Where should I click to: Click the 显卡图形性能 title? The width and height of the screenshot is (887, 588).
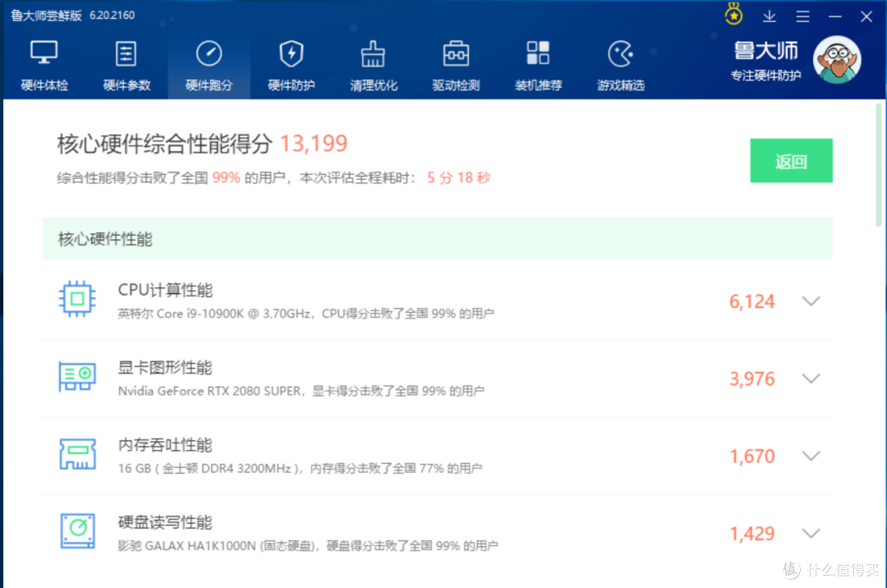coord(165,368)
